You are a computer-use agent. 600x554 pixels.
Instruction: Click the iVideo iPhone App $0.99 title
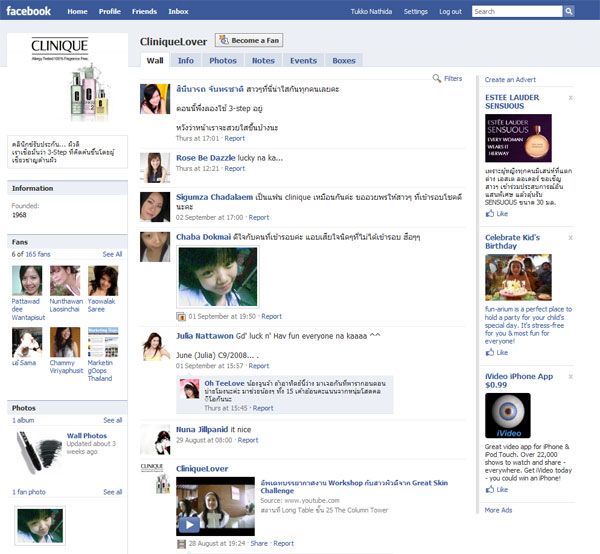tap(519, 381)
